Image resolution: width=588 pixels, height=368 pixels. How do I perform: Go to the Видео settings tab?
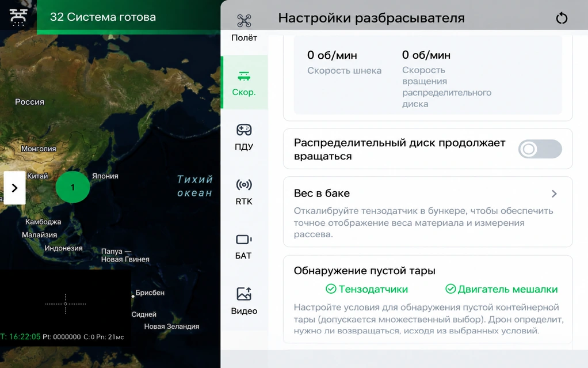pos(244,301)
